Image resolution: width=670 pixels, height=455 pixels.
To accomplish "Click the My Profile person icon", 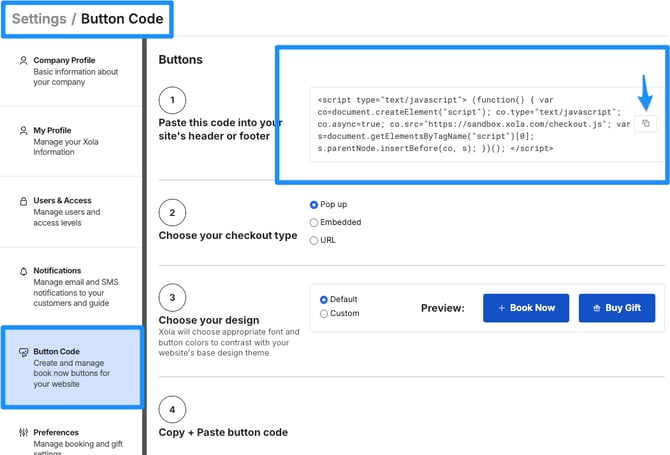I will point(24,131).
